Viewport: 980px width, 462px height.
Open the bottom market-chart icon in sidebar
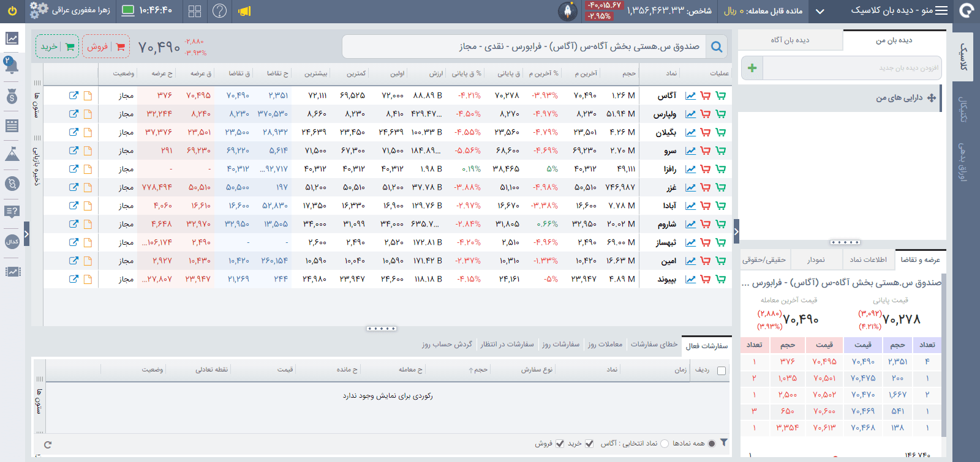[x=12, y=271]
